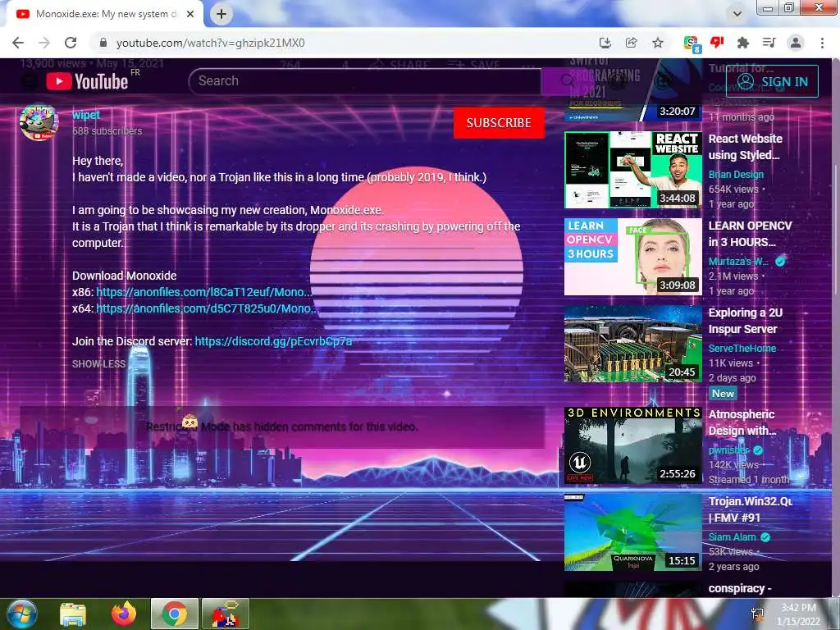The width and height of the screenshot is (840, 630).
Task: Open the ServeTheHome channel name
Action: (742, 348)
